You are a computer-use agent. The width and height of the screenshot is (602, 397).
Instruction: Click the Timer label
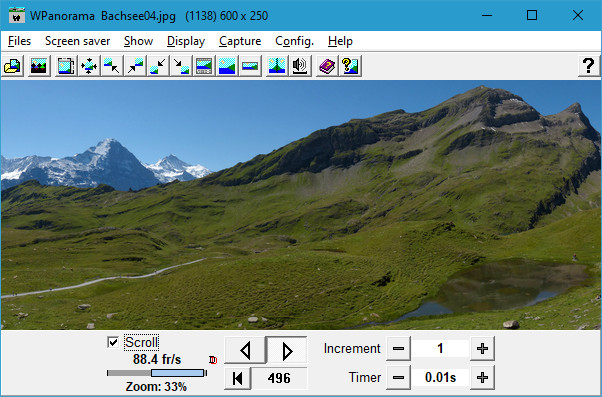coord(365,377)
